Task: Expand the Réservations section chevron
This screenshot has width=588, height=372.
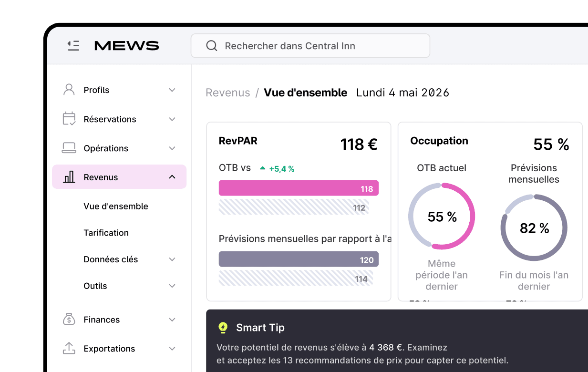Action: pos(172,119)
